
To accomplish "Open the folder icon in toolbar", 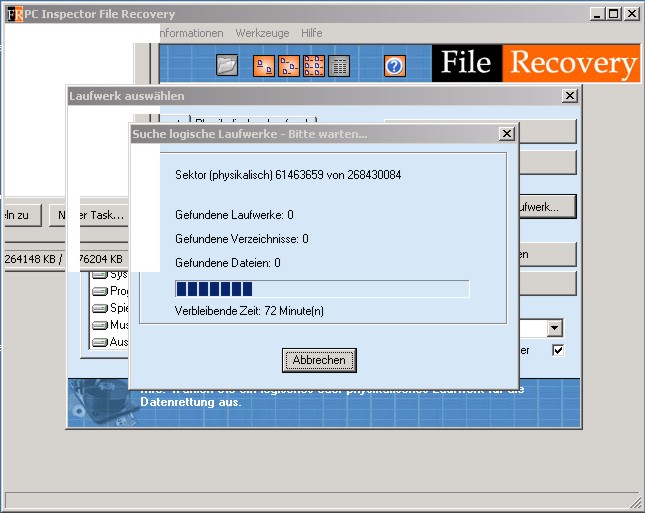I will 227,65.
